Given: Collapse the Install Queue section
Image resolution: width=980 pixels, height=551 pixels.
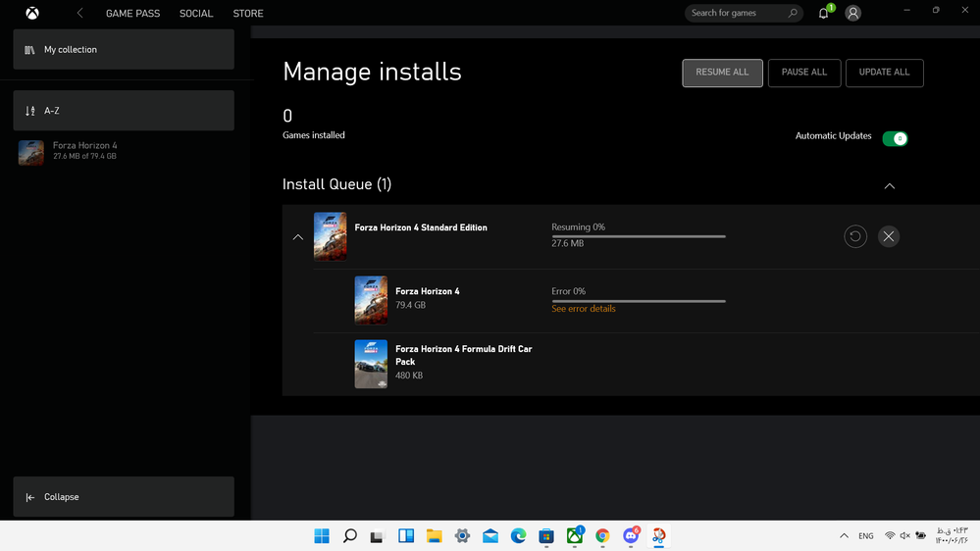Looking at the screenshot, I should coord(890,186).
